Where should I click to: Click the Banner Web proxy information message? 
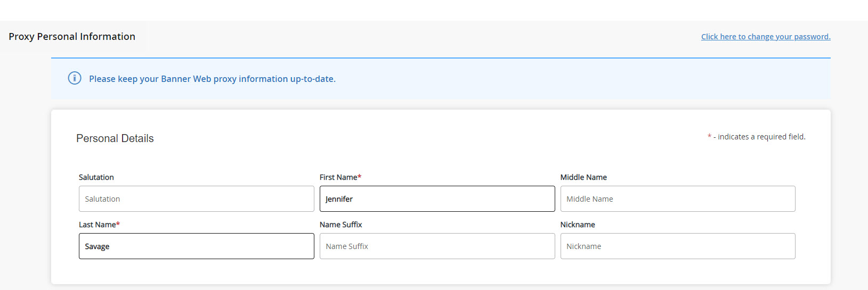coord(212,79)
